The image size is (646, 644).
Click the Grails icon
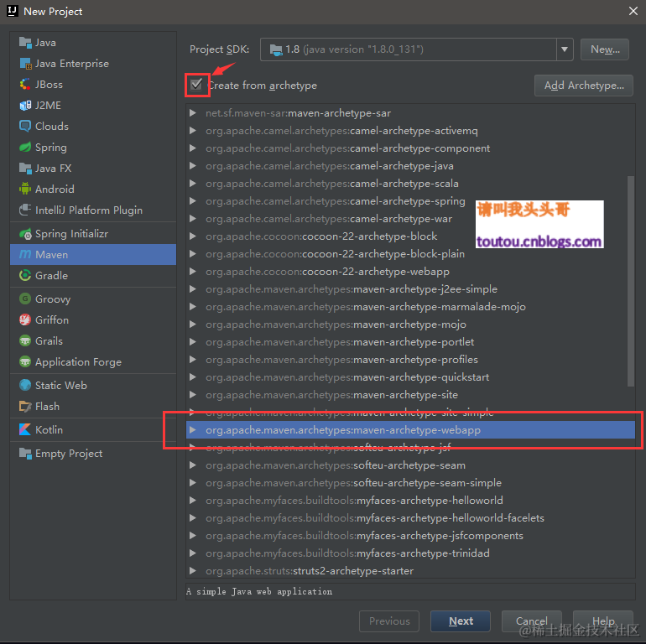pos(25,341)
